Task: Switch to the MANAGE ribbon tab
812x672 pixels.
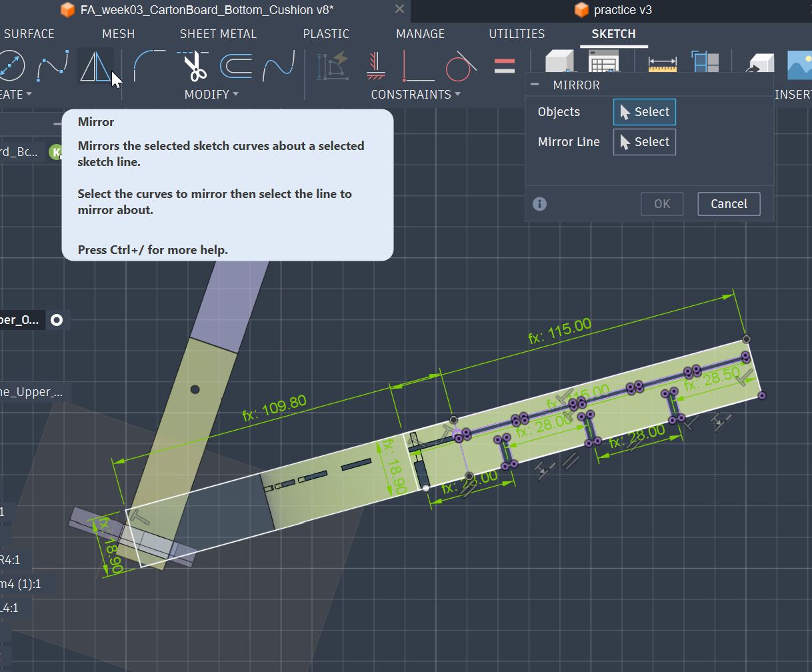Action: (420, 33)
